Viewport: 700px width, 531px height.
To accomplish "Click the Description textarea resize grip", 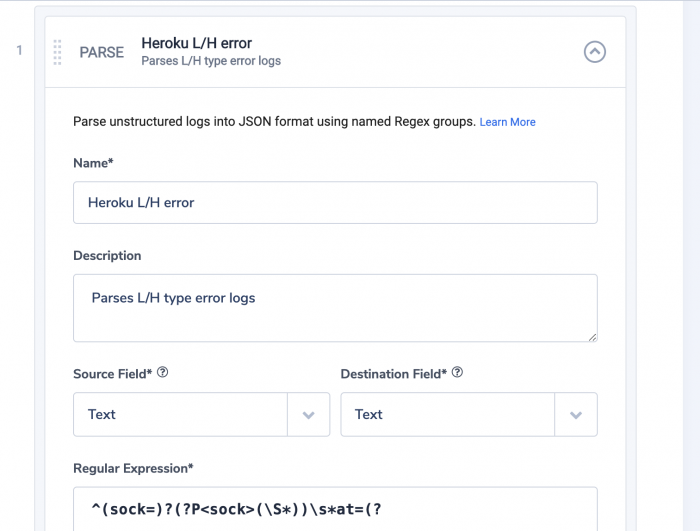I will coord(592,337).
